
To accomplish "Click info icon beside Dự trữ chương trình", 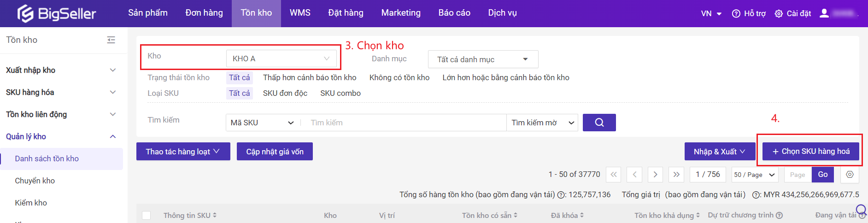I will [x=779, y=215].
